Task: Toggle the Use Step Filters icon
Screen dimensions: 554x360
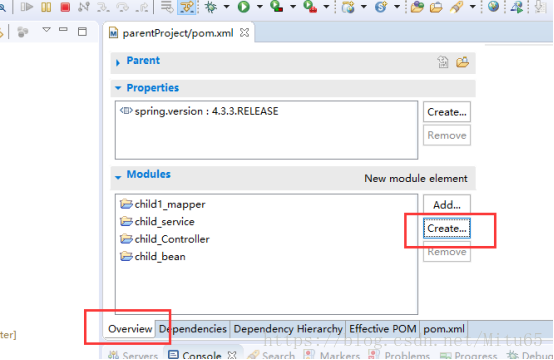Action: pos(187,7)
